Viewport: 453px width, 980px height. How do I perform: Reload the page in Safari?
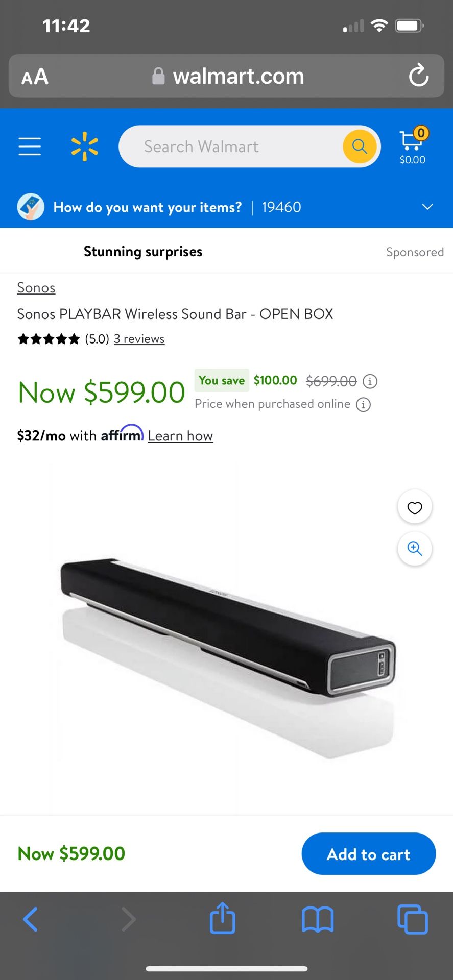click(x=418, y=76)
